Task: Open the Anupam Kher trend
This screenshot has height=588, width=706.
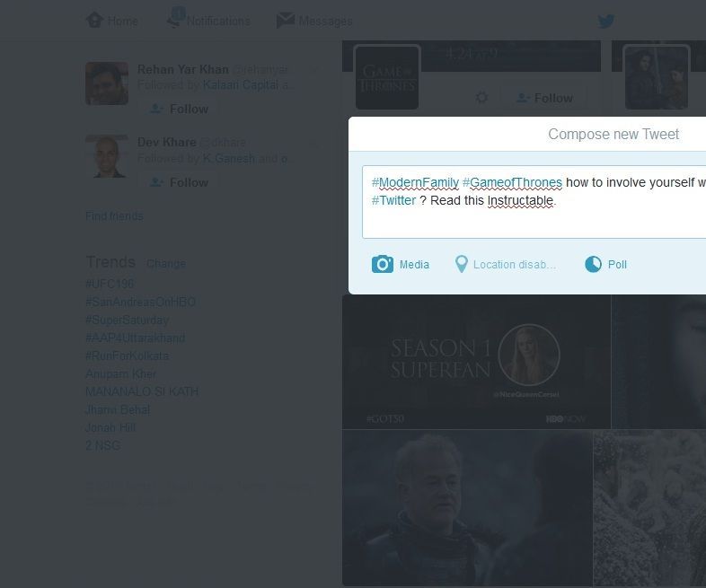Action: coord(120,373)
